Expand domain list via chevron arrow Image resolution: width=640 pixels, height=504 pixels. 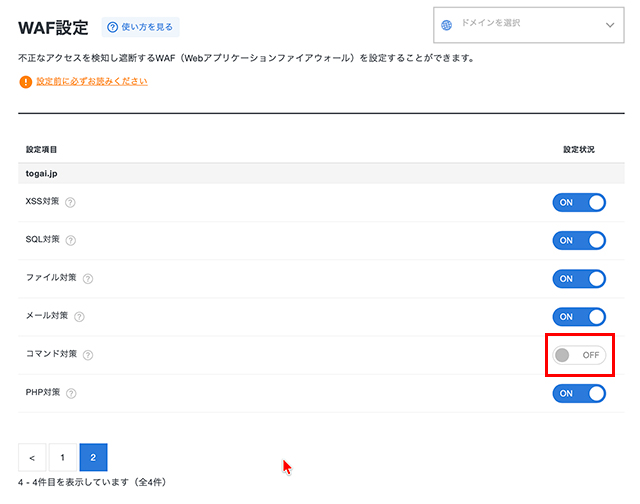click(610, 25)
